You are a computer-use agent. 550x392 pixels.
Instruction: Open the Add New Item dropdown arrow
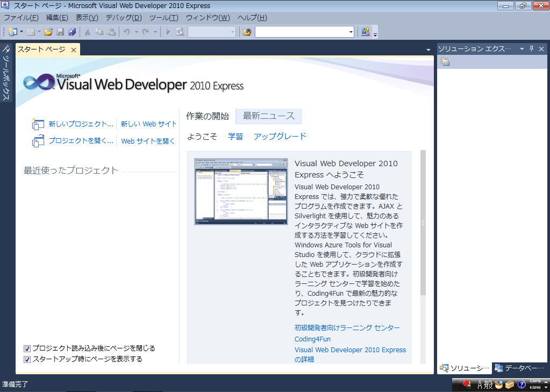39,32
